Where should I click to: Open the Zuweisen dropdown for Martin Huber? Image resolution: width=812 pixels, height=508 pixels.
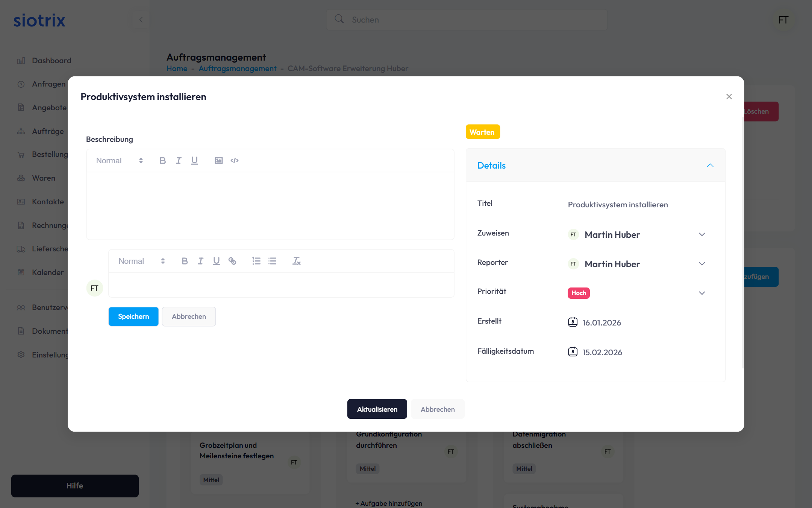[701, 234]
